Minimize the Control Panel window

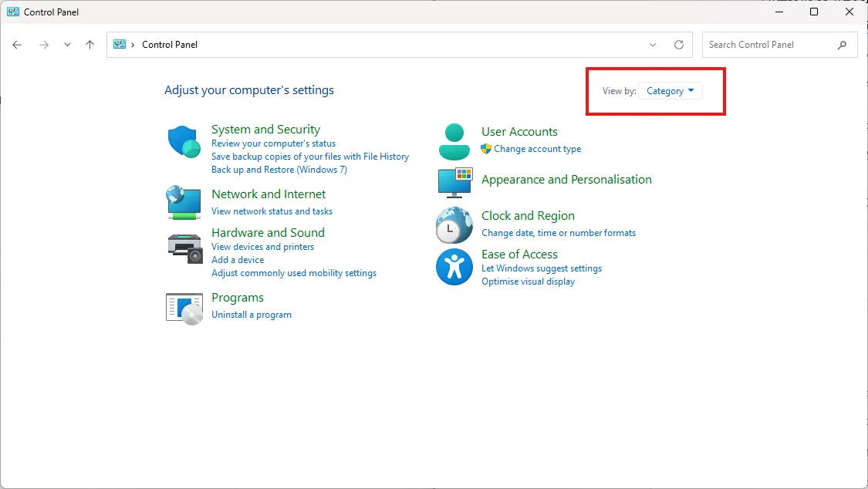coord(778,12)
